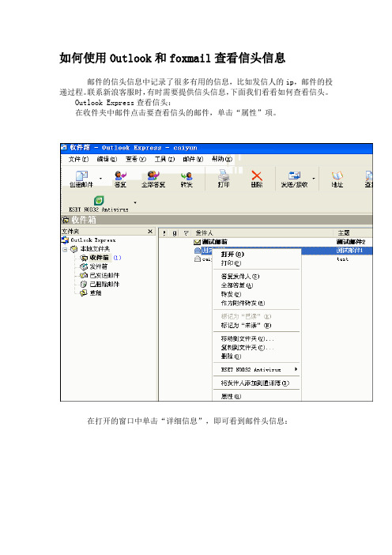Click the unread count (1) beside 收件箱

(117, 258)
